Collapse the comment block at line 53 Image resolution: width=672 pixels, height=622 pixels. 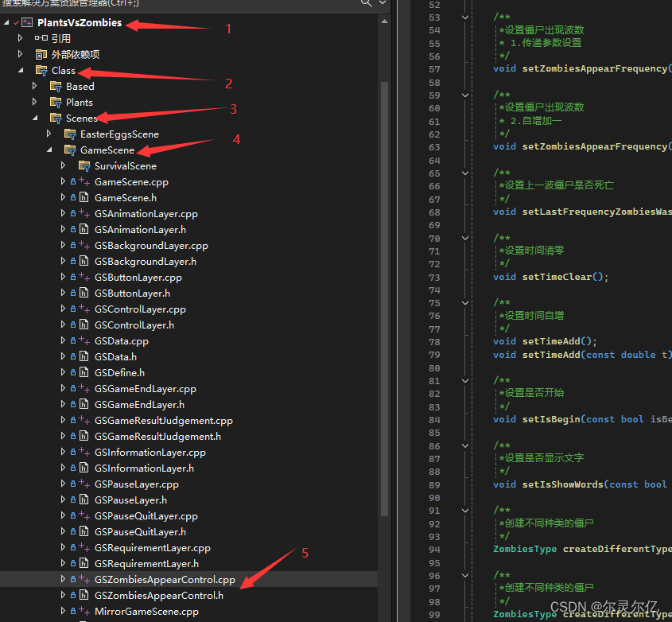(465, 17)
